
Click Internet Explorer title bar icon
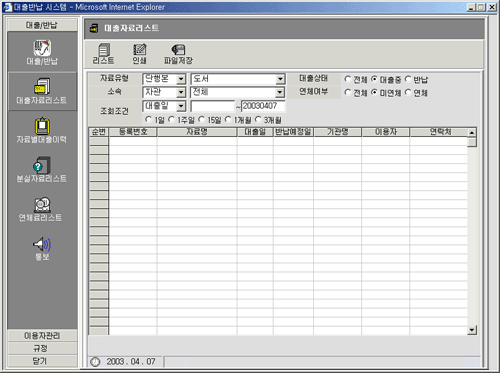tap(7, 7)
